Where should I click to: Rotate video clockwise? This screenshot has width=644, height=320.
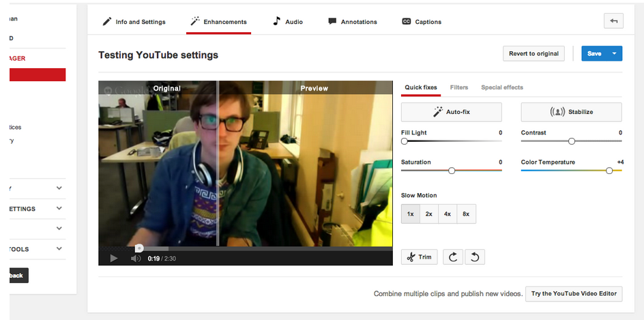pyautogui.click(x=453, y=257)
